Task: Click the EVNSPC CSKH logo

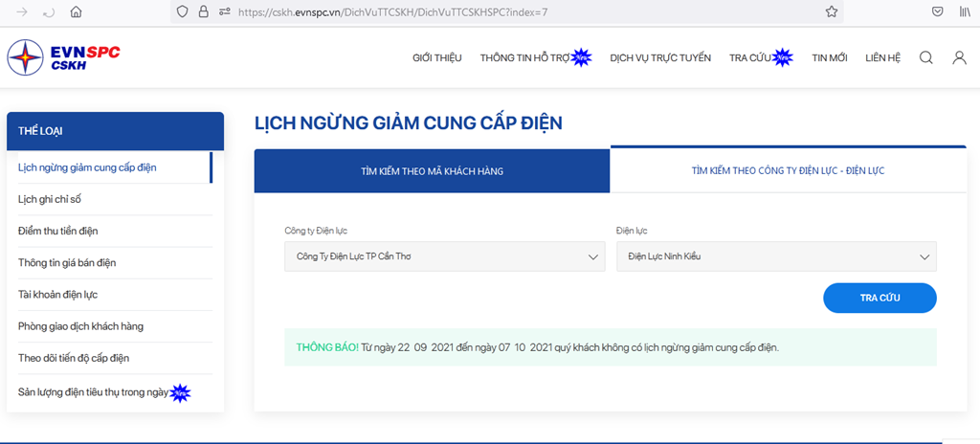Action: 64,57
